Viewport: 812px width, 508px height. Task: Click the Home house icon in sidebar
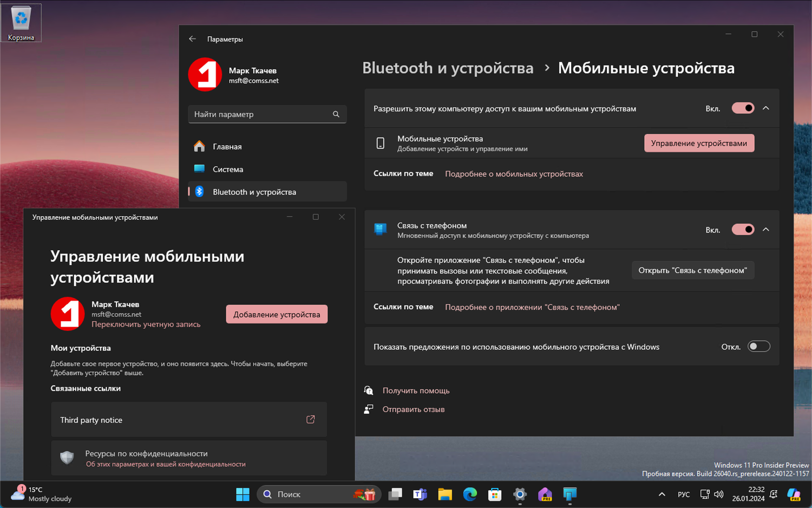pos(199,146)
